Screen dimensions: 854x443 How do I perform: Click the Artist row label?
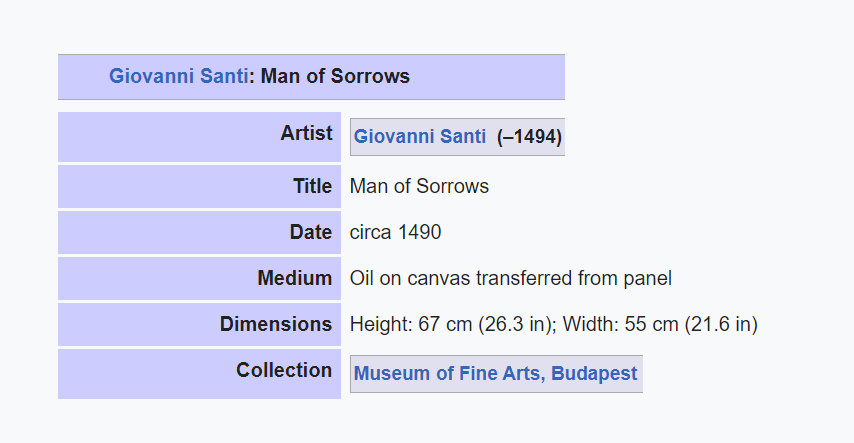pyautogui.click(x=306, y=133)
